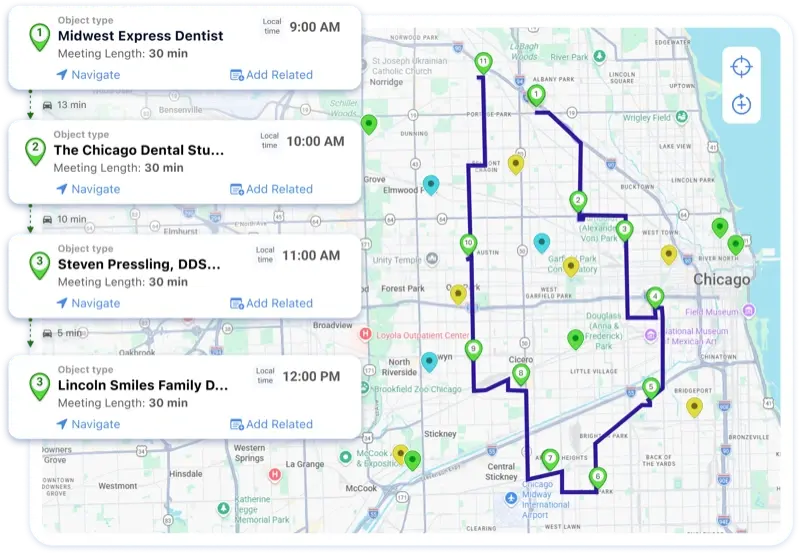Click the green number 1 badge on Midwest card
Image resolution: width=800 pixels, height=554 pixels.
pos(39,37)
